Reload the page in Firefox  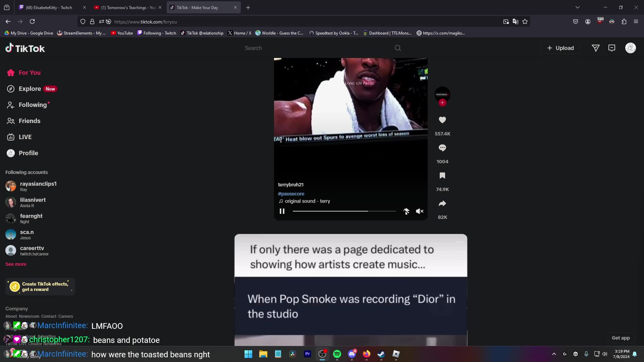tap(32, 21)
